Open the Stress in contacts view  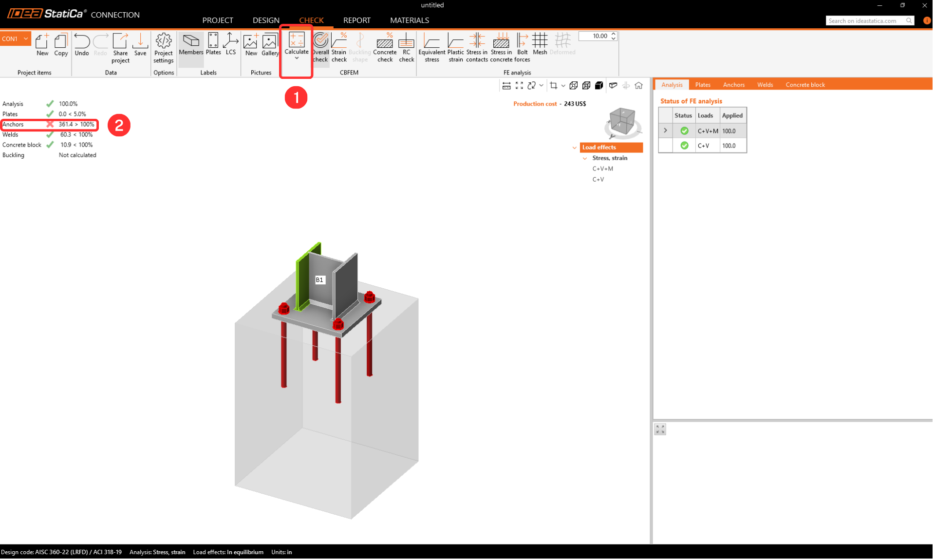(476, 47)
